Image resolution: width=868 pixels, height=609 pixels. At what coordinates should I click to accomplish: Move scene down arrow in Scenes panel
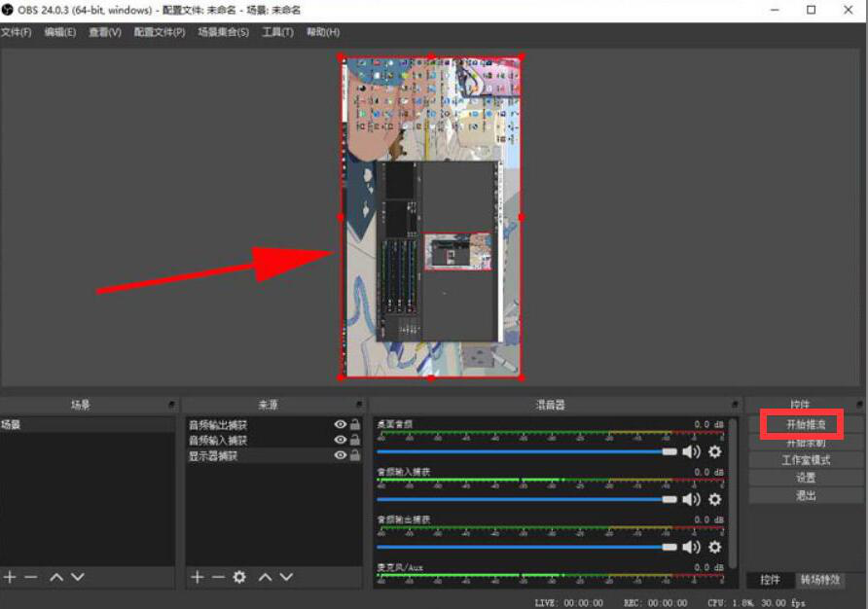[x=78, y=577]
